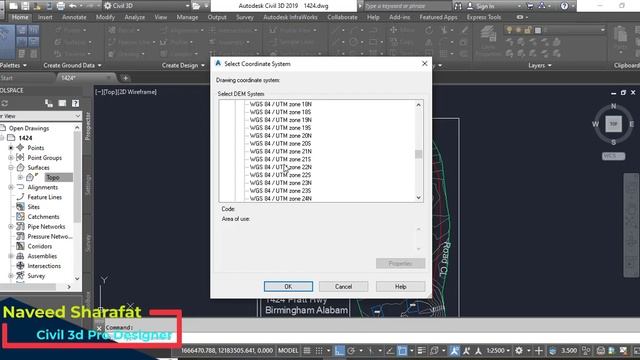Switch to the Annotate ribbon tab
This screenshot has height=360, width=640.
click(x=74, y=17)
